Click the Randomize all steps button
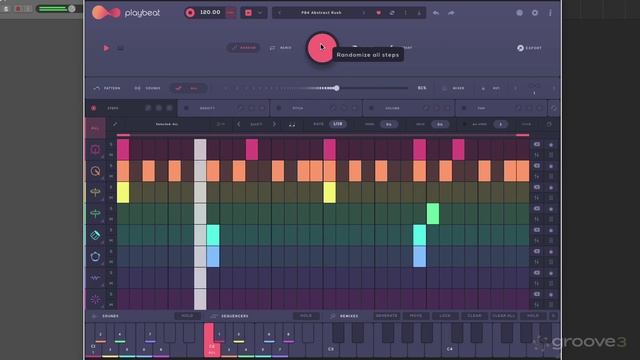Screen dimensions: 640x360 pos(322,48)
